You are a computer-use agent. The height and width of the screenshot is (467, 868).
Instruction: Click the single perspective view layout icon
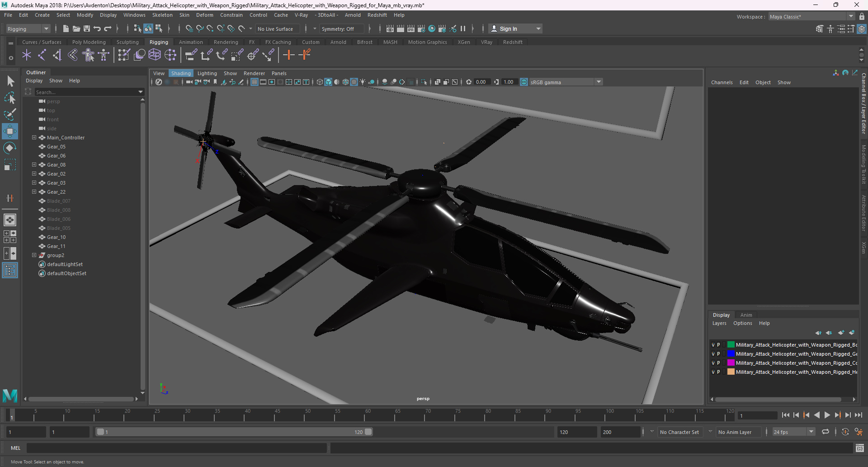10,220
